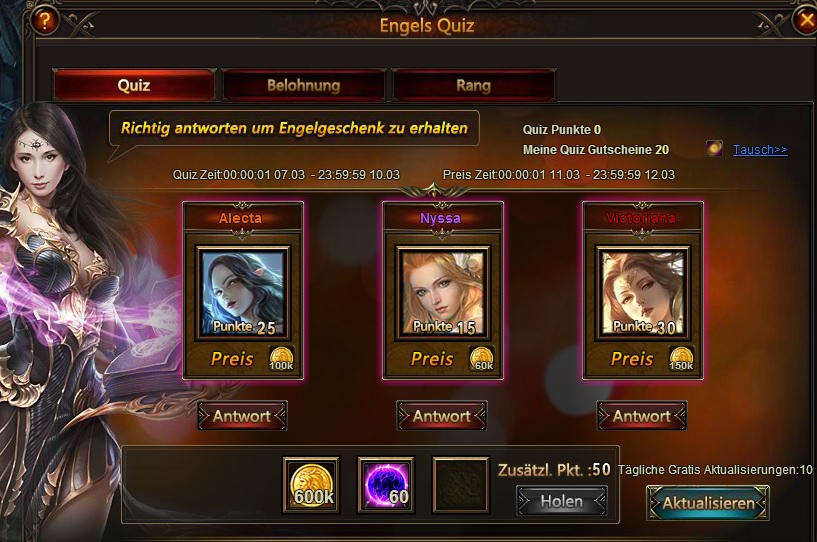Click Antwort button under Alecta
Image resolution: width=817 pixels, height=542 pixels.
[x=242, y=416]
